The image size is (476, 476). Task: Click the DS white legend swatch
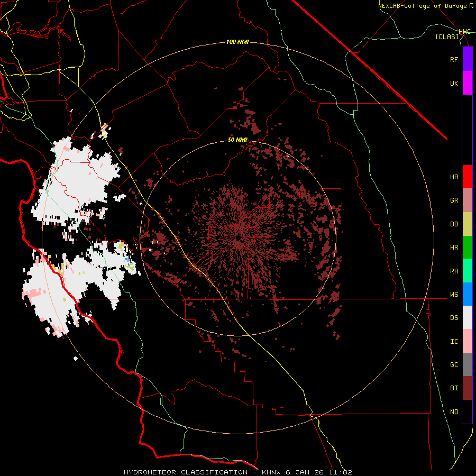point(467,317)
